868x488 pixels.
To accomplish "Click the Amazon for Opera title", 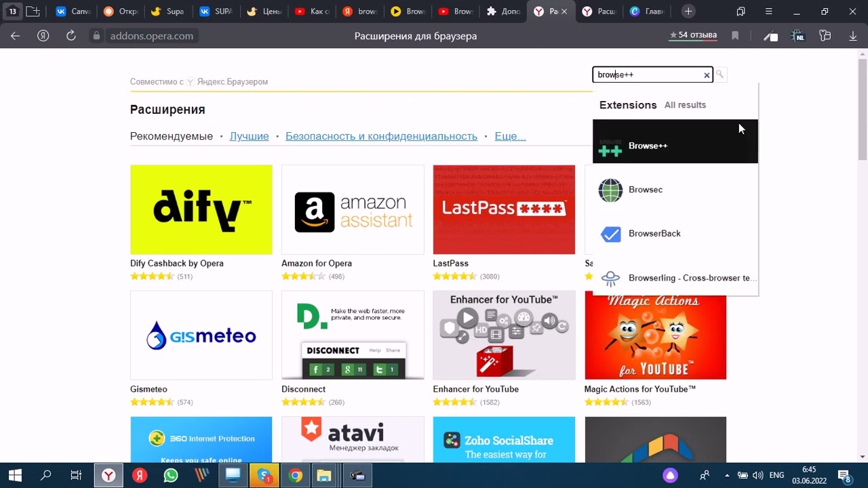I will (317, 264).
